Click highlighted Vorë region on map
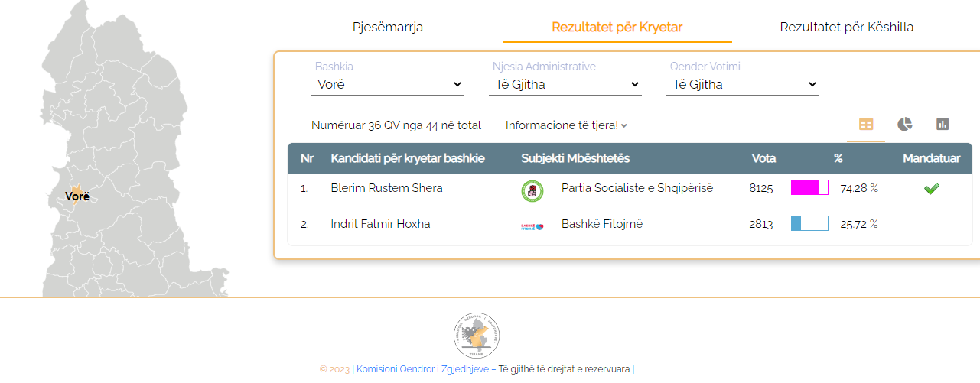 pos(77,190)
